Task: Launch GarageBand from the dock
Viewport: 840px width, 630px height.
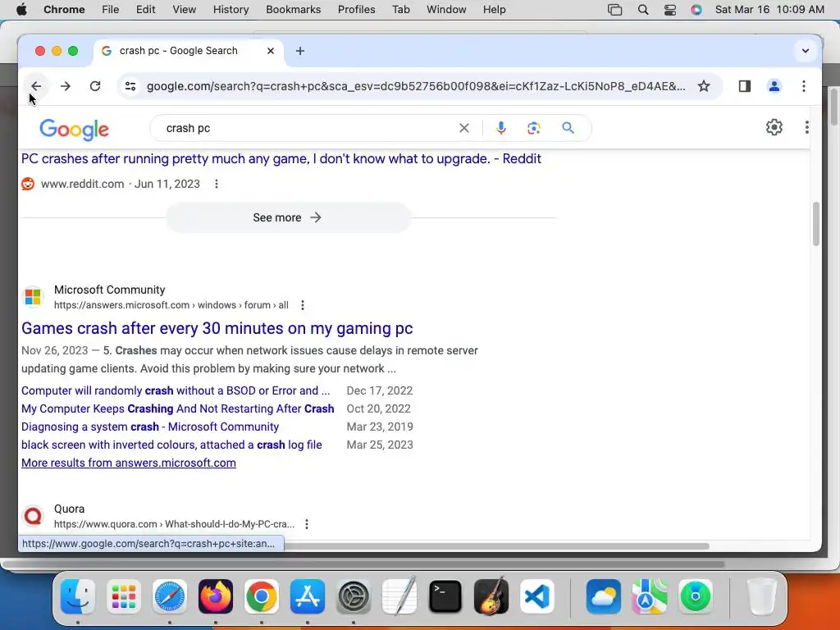Action: pyautogui.click(x=491, y=596)
